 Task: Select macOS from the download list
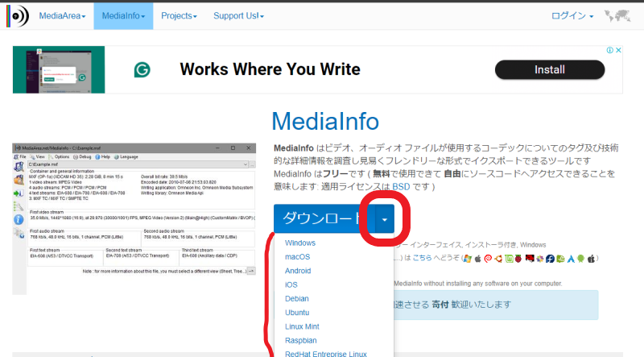297,256
